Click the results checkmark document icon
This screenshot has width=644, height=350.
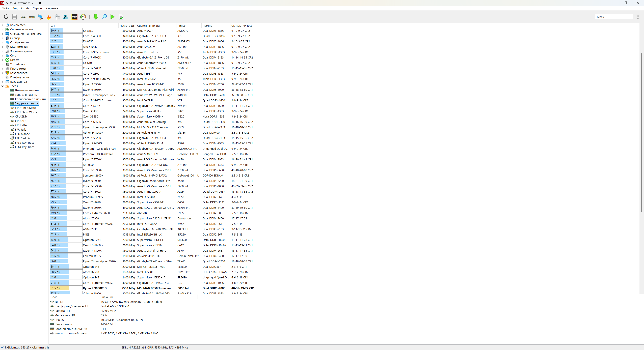click(x=121, y=17)
